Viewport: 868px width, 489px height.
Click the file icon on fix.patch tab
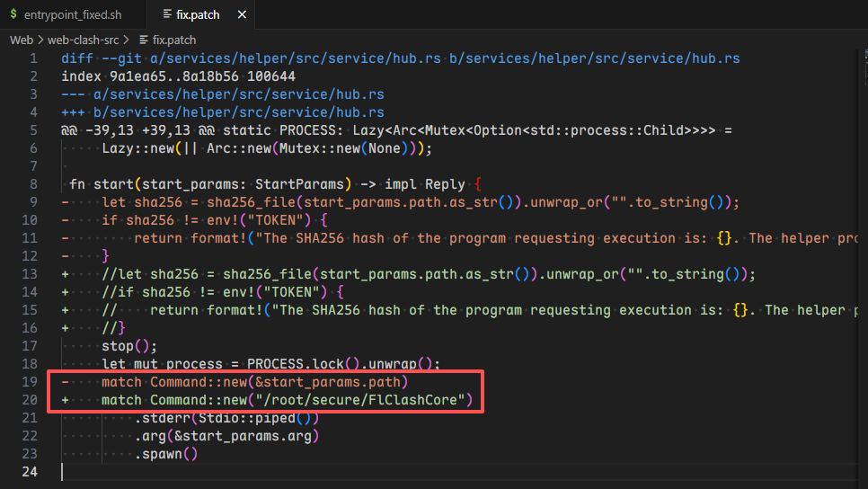tap(166, 15)
